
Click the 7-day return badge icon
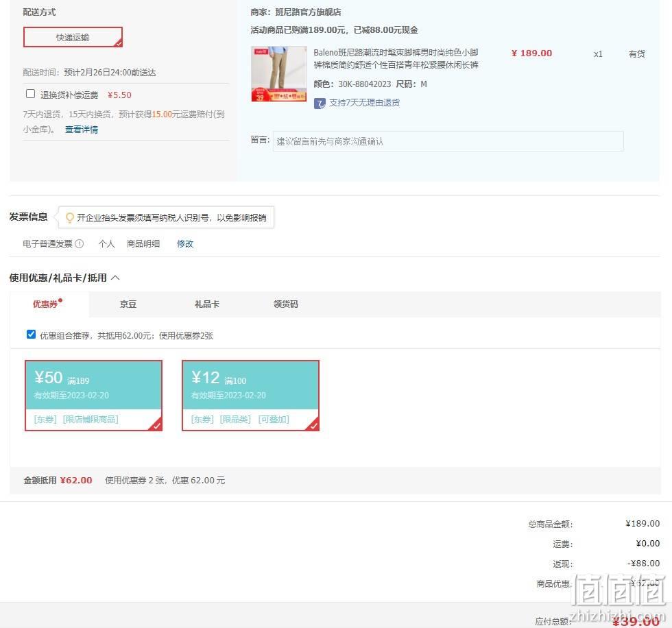320,104
